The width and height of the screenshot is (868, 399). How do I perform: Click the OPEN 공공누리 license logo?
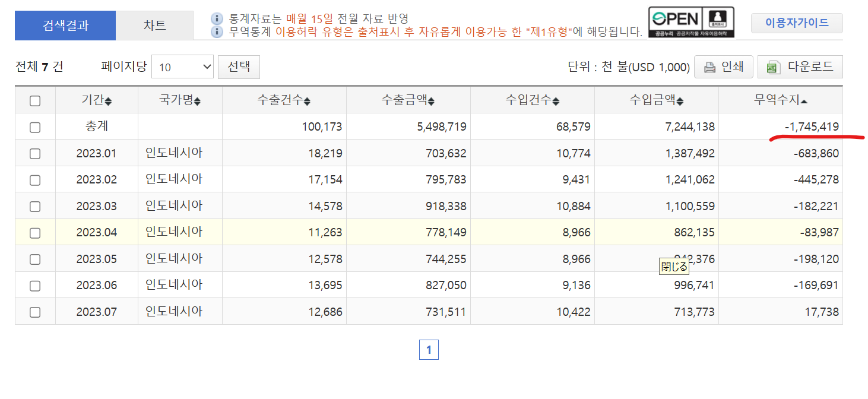(691, 23)
